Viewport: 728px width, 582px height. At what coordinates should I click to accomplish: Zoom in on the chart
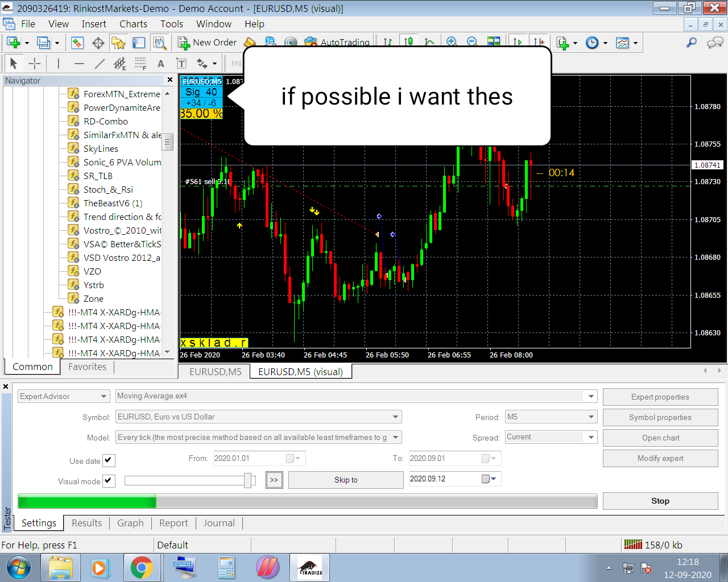(x=452, y=42)
